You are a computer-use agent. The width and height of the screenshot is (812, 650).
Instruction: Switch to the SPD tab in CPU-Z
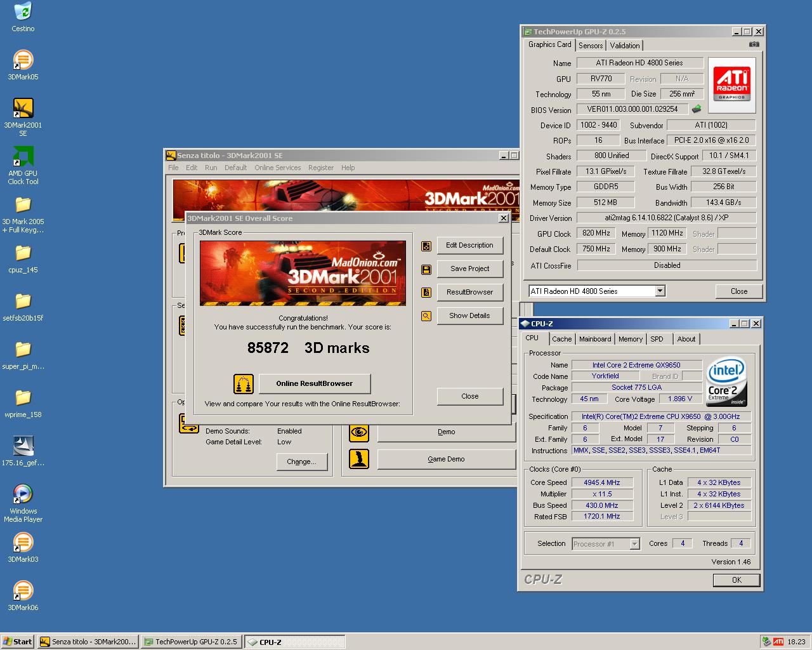[x=657, y=339]
